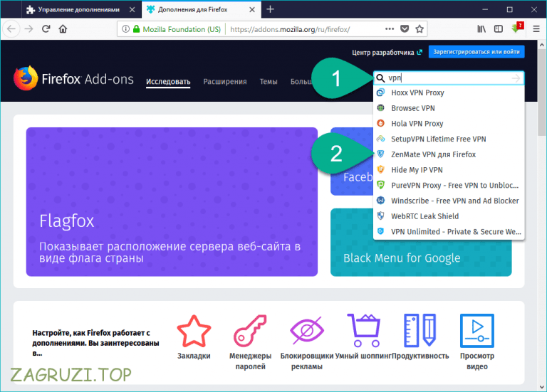Select Hide My IP VPN suggestion
Image resolution: width=547 pixels, height=392 pixels.
pos(449,170)
